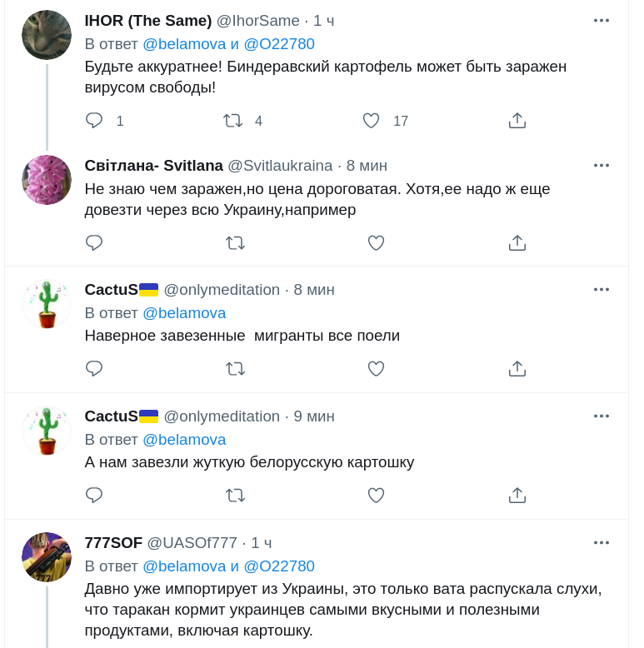Retweet CactuS tweet about мигранты
Screen dimensions: 644x648
235,368
